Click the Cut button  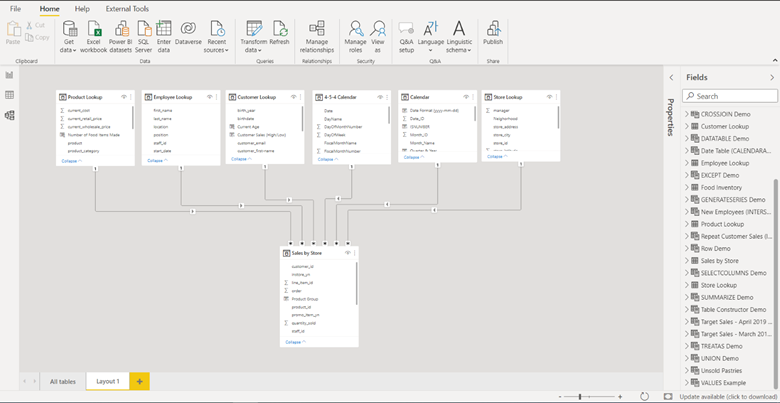tap(35, 25)
